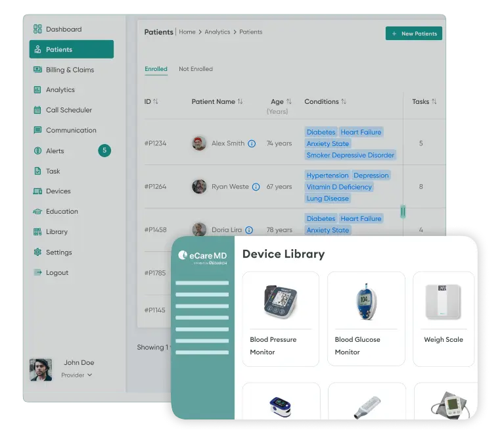Sort by Conditions column arrows

pyautogui.click(x=344, y=102)
